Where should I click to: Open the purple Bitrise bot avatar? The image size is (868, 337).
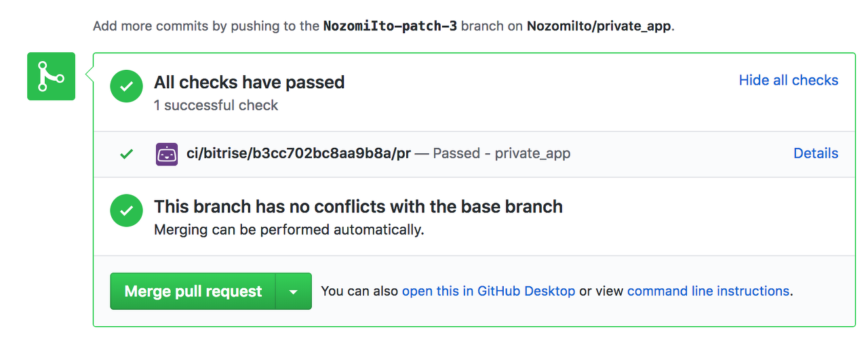tap(167, 154)
